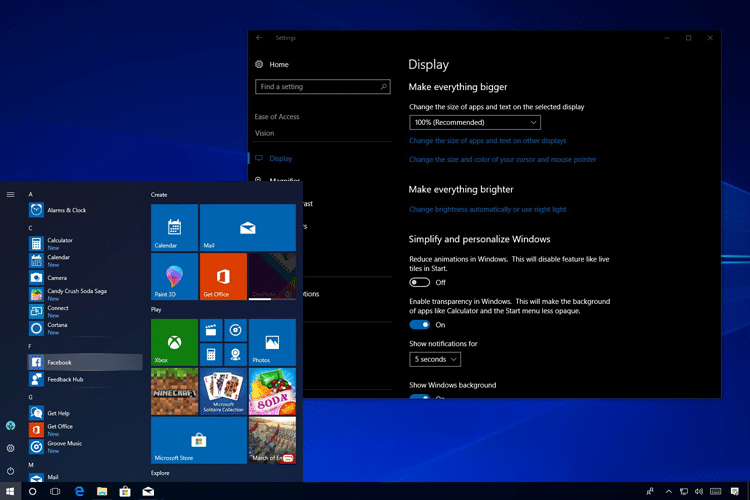This screenshot has width=750, height=500.
Task: Expand the Start menu hamburger button
Action: click(11, 194)
